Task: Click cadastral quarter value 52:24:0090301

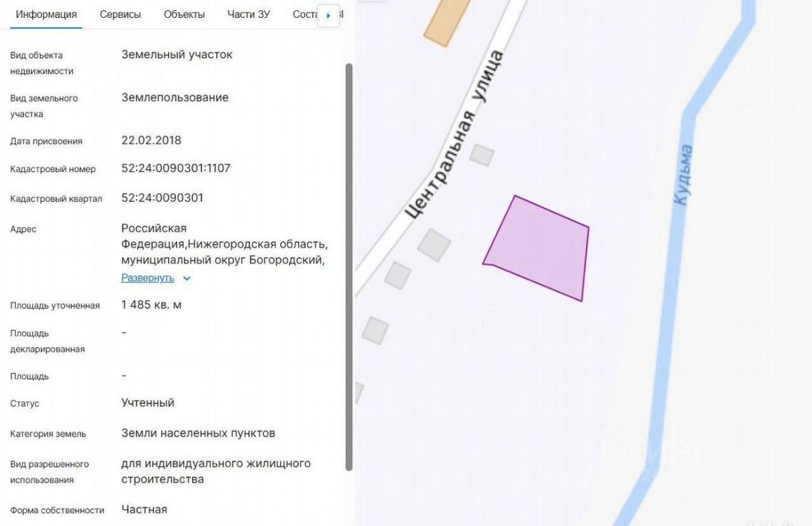Action: coord(162,198)
